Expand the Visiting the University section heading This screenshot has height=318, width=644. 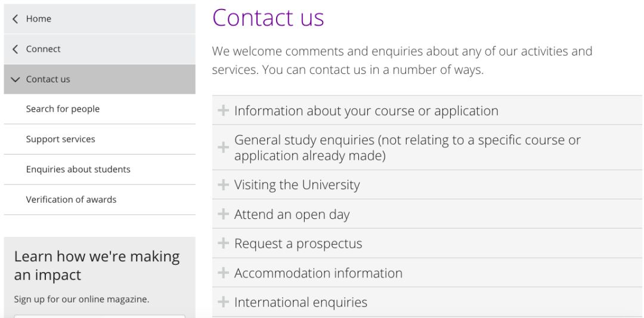pyautogui.click(x=297, y=185)
